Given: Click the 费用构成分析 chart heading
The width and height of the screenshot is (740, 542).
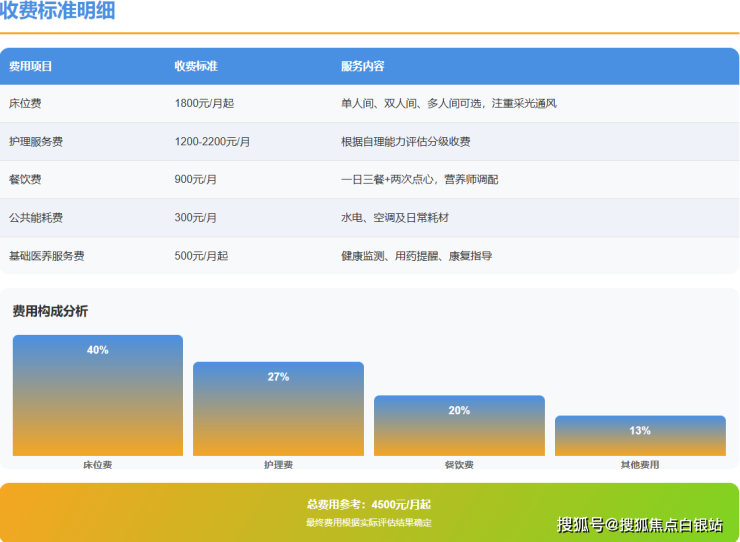Looking at the screenshot, I should pyautogui.click(x=50, y=311).
